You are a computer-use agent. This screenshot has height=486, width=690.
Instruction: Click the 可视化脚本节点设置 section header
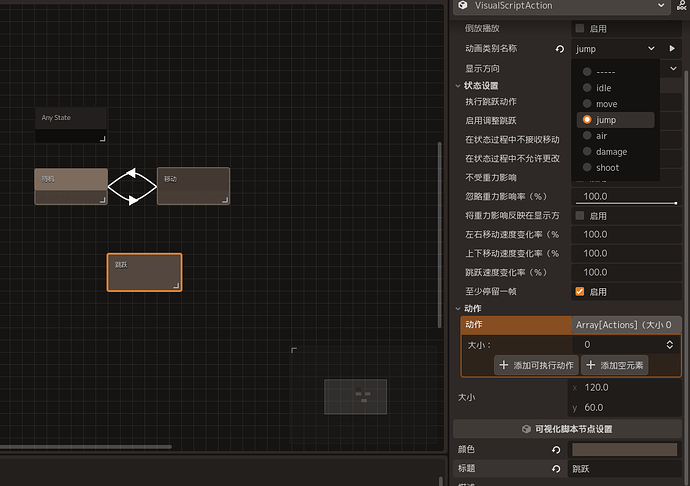point(567,429)
